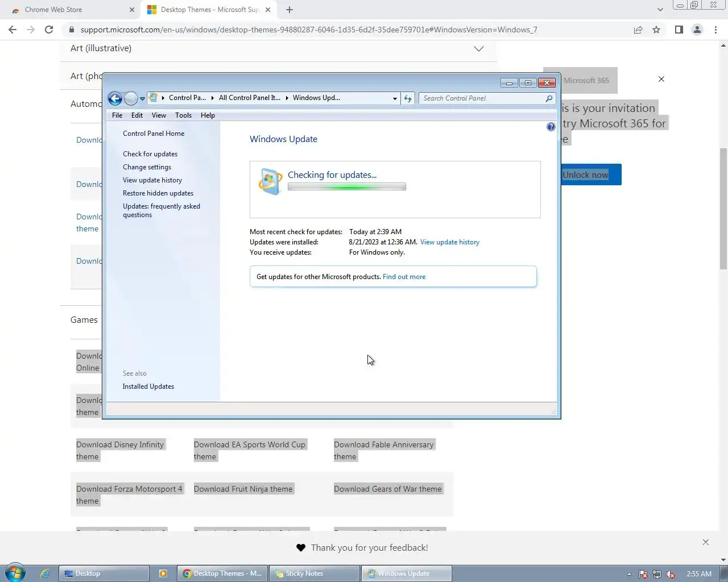Screen dimensions: 728x582
Task: Click the volume tray icon
Action: point(671,574)
